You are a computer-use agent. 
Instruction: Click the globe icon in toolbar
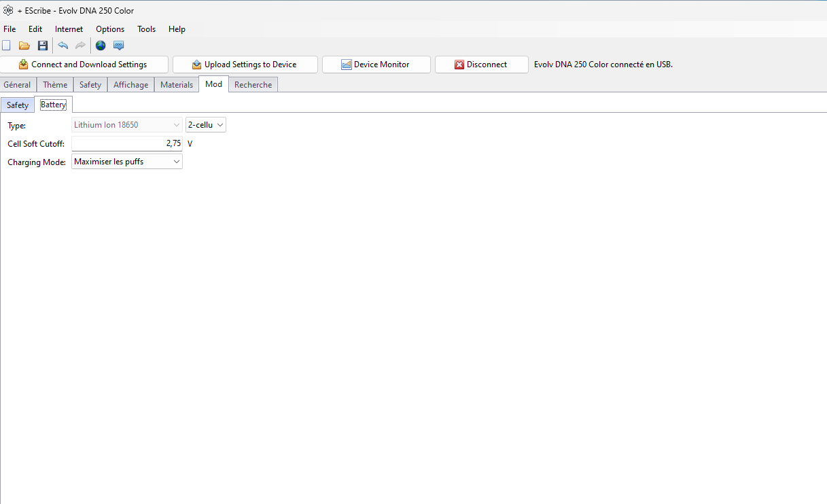[x=101, y=46]
